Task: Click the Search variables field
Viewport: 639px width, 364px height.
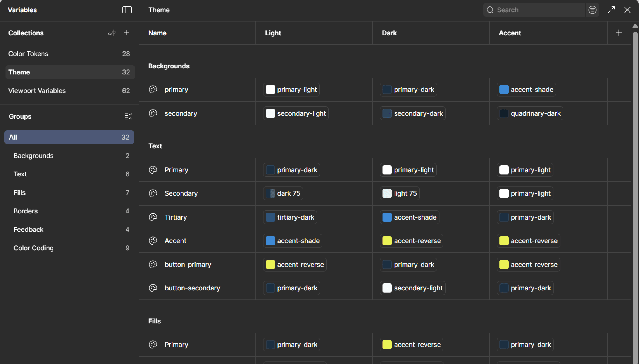Action: [538, 10]
